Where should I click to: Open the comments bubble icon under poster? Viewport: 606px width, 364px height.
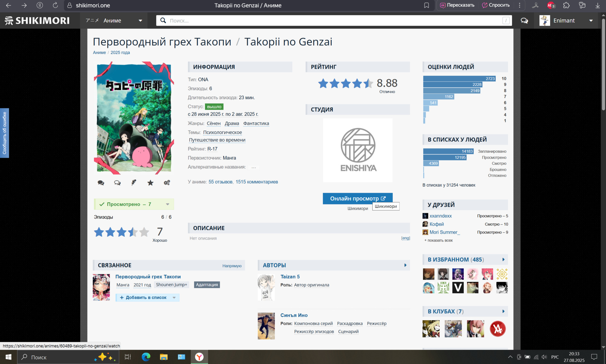click(101, 183)
